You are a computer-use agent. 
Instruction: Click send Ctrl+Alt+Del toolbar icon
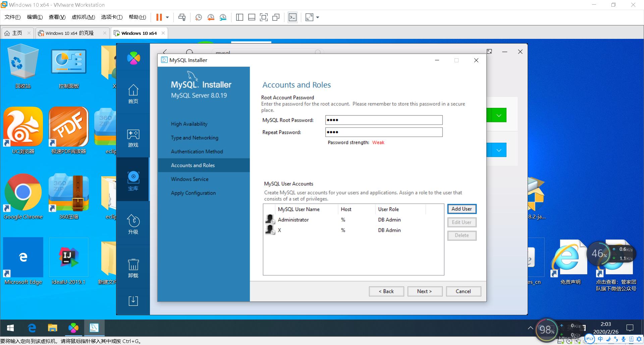point(182,17)
